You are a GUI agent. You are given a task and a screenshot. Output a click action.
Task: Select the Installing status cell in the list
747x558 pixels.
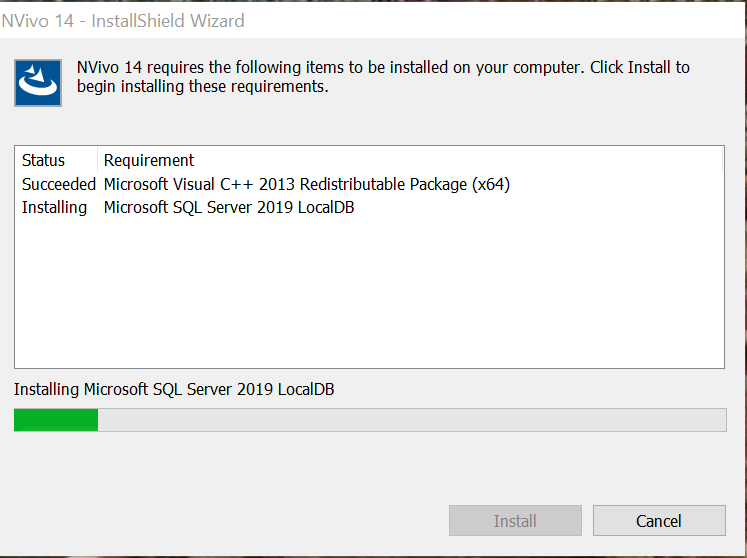point(55,208)
